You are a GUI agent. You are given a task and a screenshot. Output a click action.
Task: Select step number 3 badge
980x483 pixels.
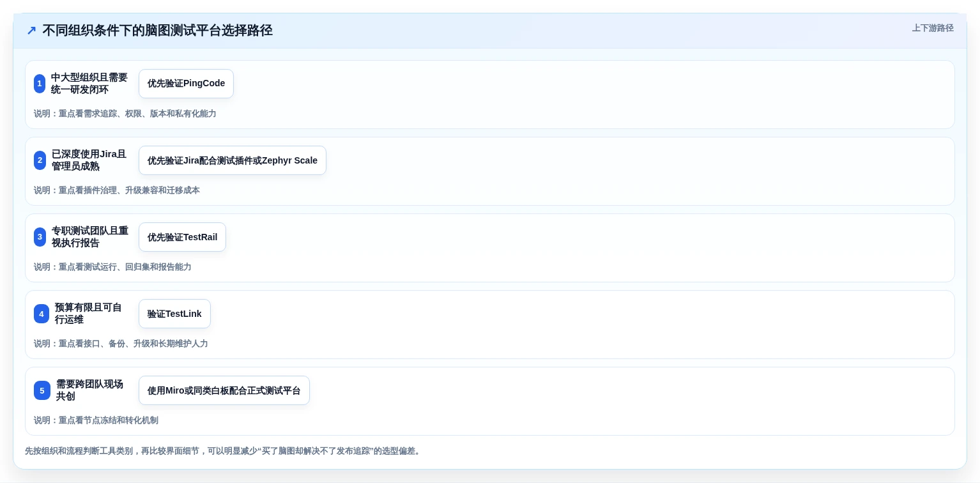(x=40, y=237)
